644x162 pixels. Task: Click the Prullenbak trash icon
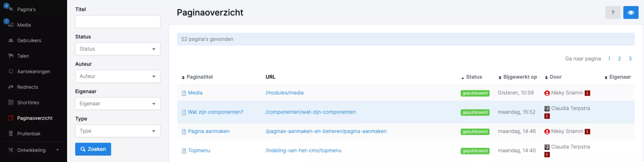click(11, 134)
